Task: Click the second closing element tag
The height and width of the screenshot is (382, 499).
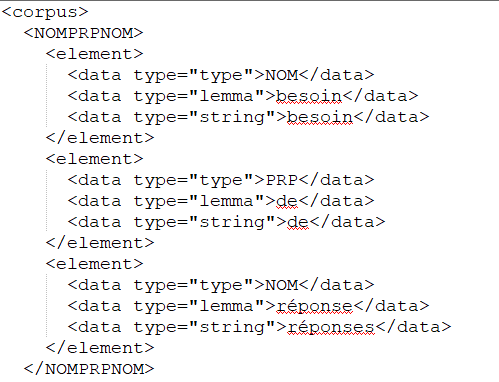Action: 100,243
